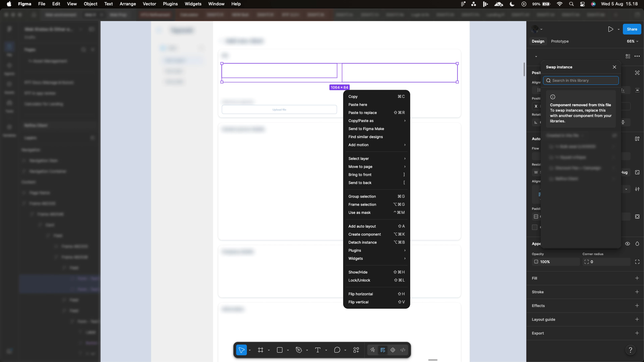Expand the Copy/Paste as submenu

pos(377,121)
